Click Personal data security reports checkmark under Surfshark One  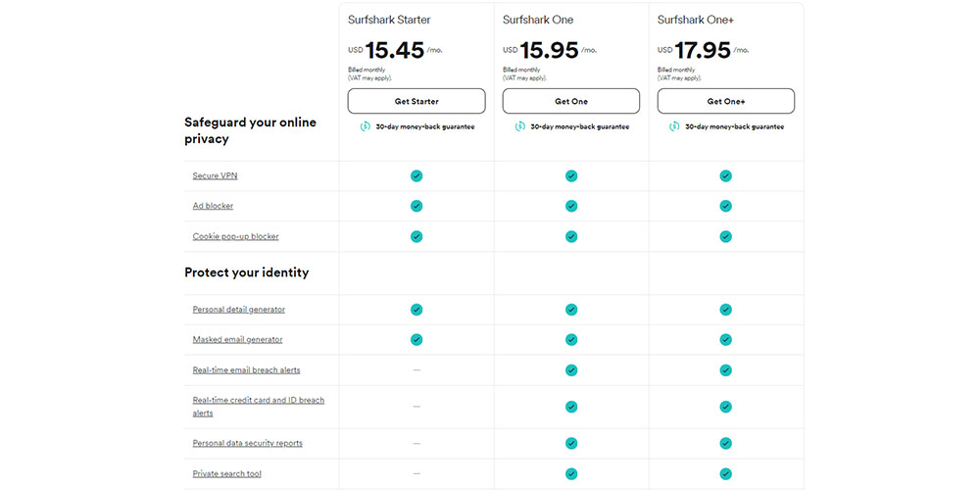tap(571, 443)
